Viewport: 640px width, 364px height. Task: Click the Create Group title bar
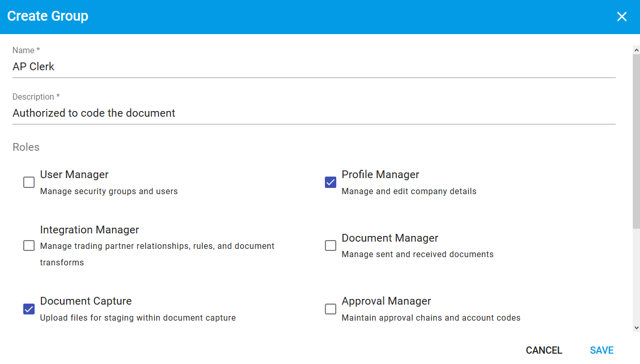48,16
